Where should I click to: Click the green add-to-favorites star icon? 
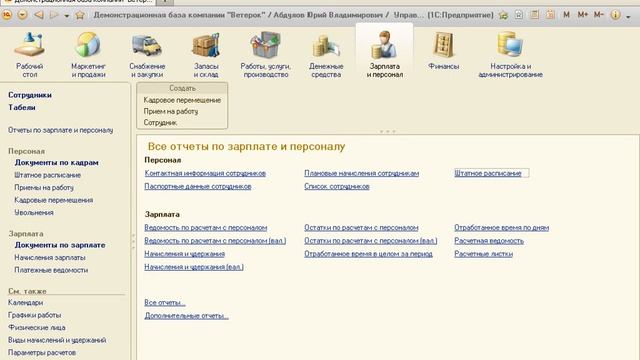pos(503,16)
